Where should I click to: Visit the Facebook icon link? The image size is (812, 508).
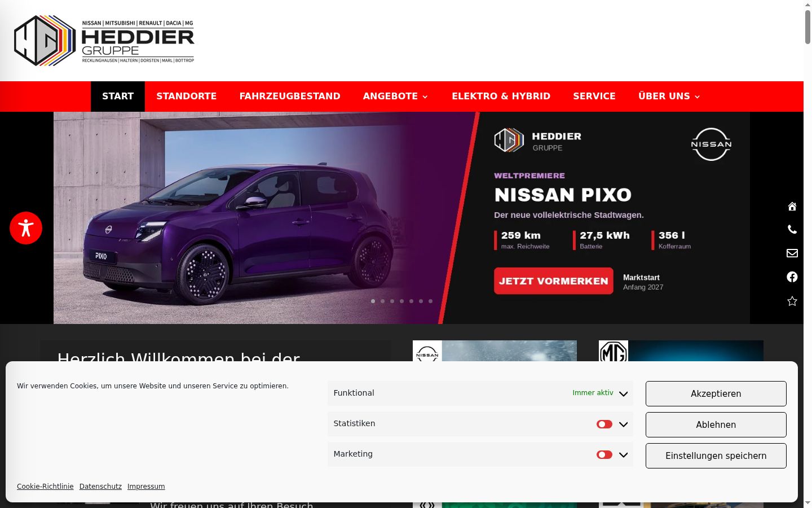pos(792,277)
